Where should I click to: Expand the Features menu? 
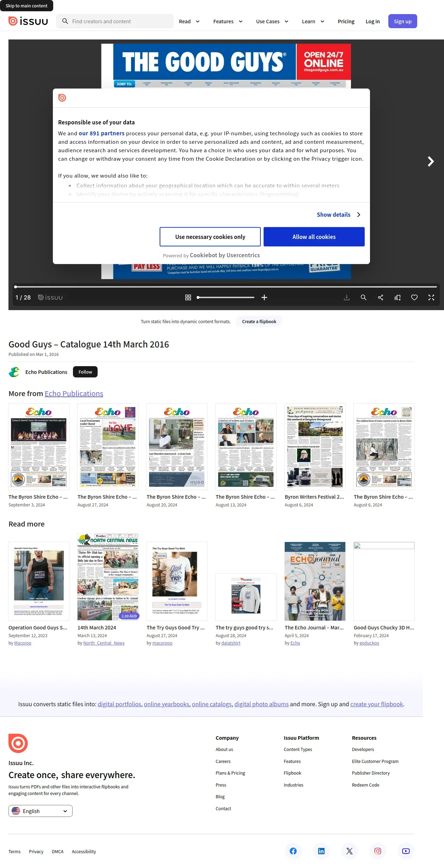click(x=228, y=21)
